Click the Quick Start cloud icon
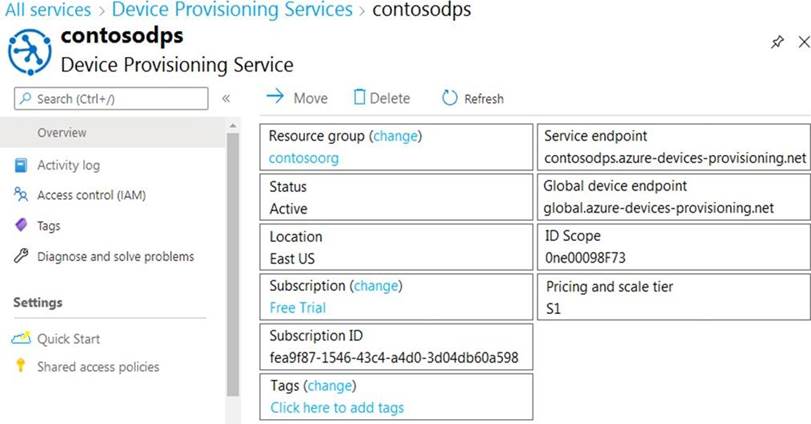811x424 pixels. pyautogui.click(x=20, y=339)
